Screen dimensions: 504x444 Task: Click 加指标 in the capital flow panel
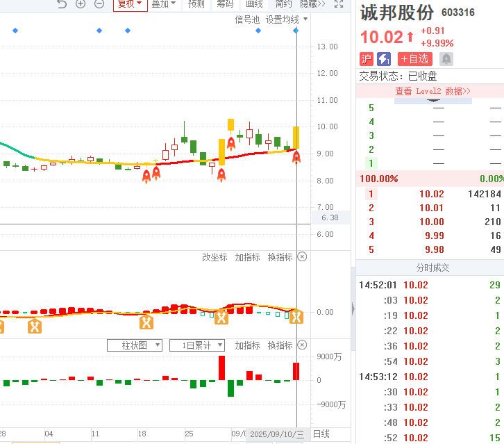click(x=247, y=345)
